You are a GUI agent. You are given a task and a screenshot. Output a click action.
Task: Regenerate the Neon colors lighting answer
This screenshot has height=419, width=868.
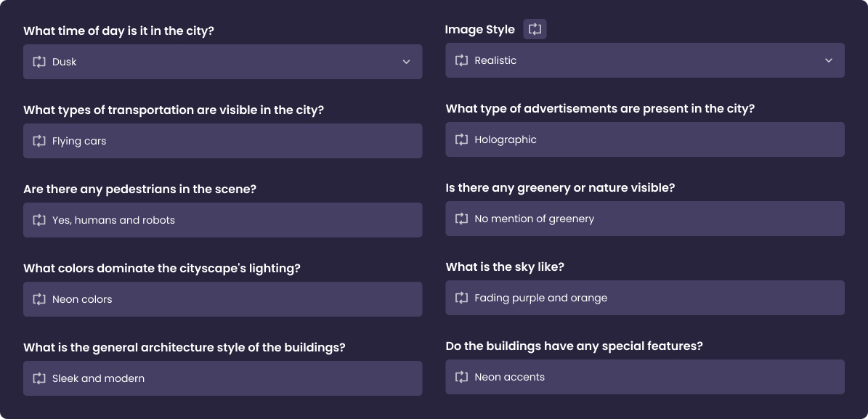click(x=39, y=299)
